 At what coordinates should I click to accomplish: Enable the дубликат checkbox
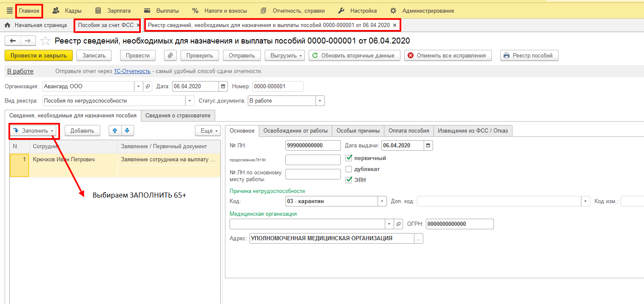pos(349,169)
